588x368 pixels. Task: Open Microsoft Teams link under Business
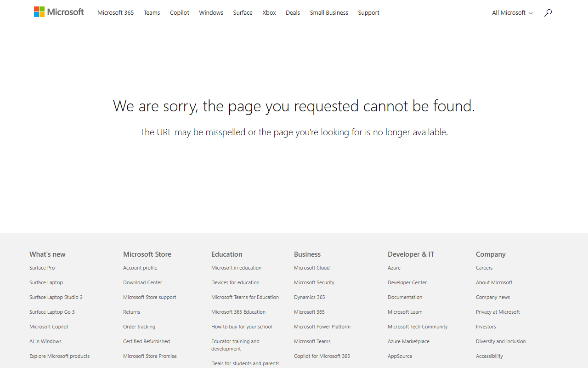coord(312,341)
